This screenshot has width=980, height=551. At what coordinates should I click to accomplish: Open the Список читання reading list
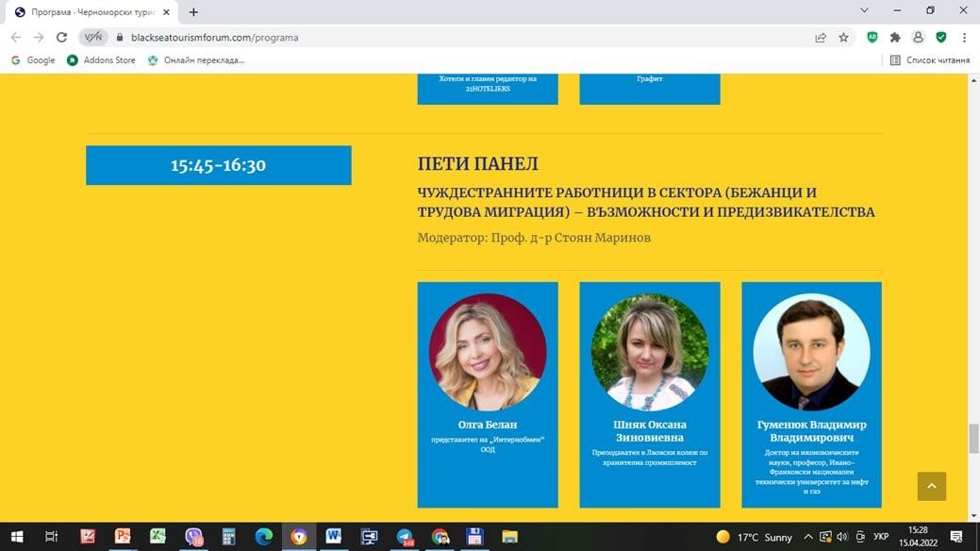929,60
